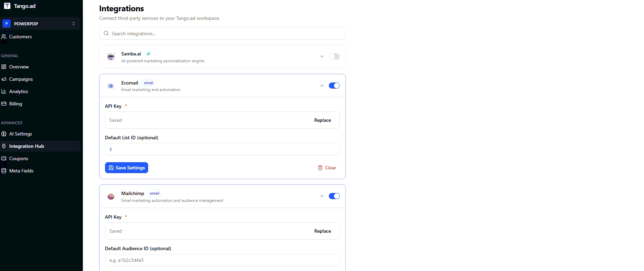Replace the Ecomail API key
The width and height of the screenshot is (644, 271).
tap(323, 120)
